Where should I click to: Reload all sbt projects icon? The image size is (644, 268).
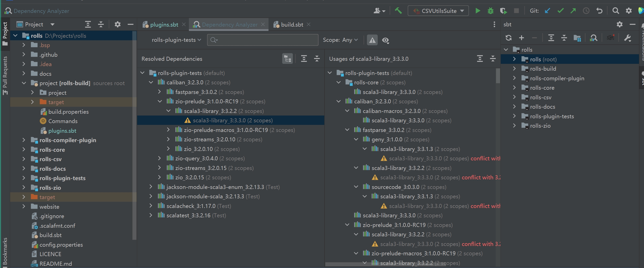(x=508, y=38)
